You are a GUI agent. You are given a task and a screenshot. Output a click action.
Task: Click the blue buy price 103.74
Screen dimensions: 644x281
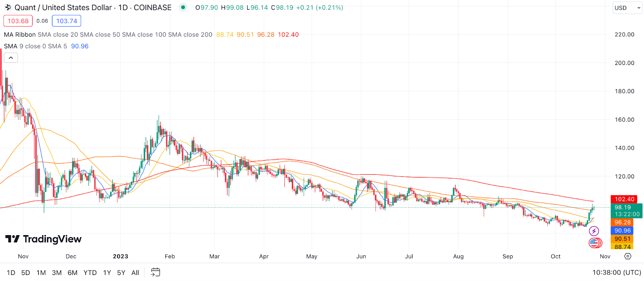click(66, 21)
